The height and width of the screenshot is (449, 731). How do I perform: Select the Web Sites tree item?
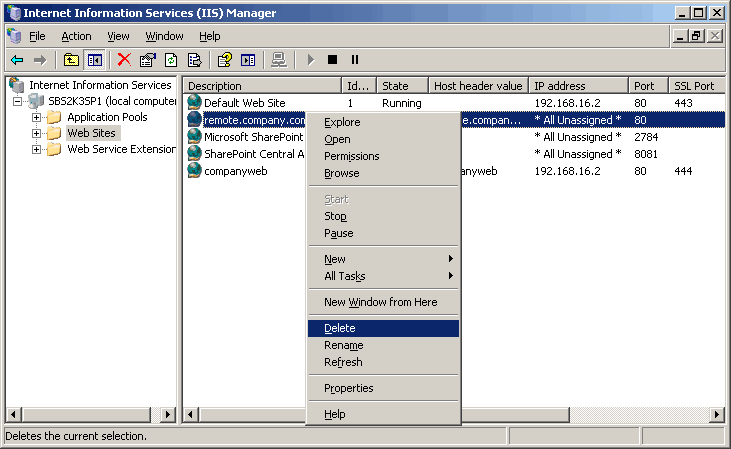coord(91,133)
